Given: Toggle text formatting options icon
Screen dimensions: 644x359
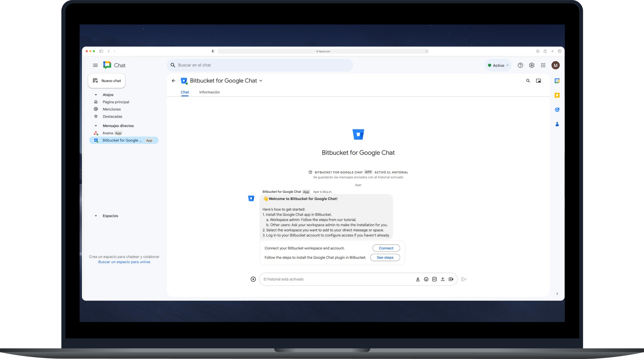Looking at the screenshot, I should point(418,279).
